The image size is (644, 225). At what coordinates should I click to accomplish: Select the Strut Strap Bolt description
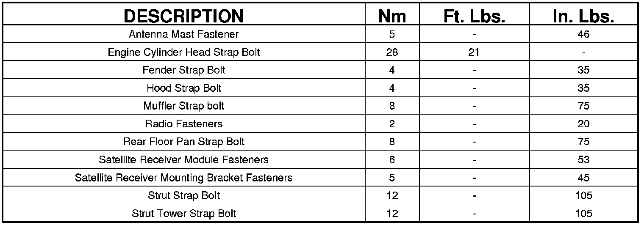pos(183,196)
